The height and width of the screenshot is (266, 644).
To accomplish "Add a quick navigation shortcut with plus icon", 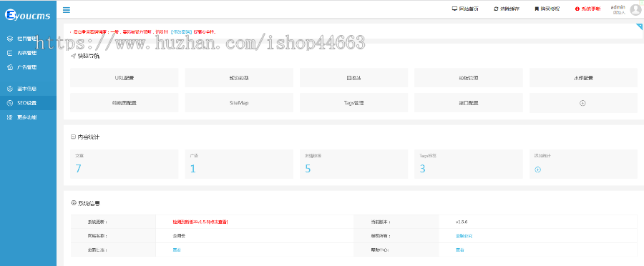I will click(582, 103).
